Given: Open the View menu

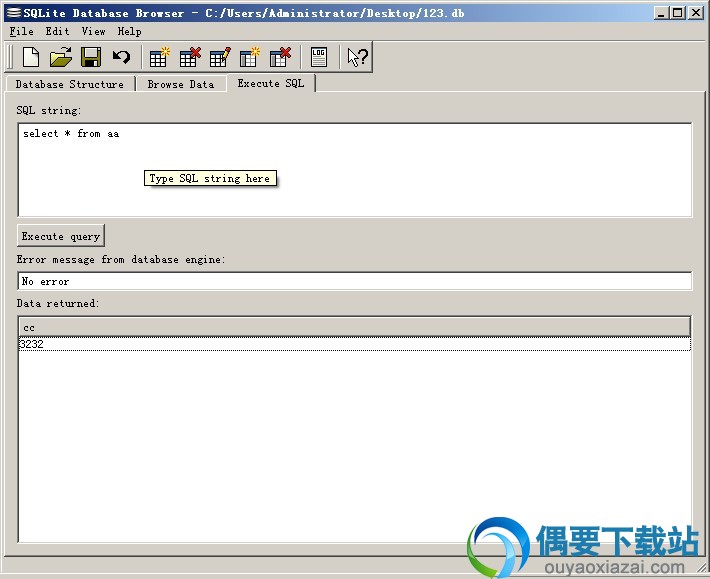Looking at the screenshot, I should coord(94,31).
